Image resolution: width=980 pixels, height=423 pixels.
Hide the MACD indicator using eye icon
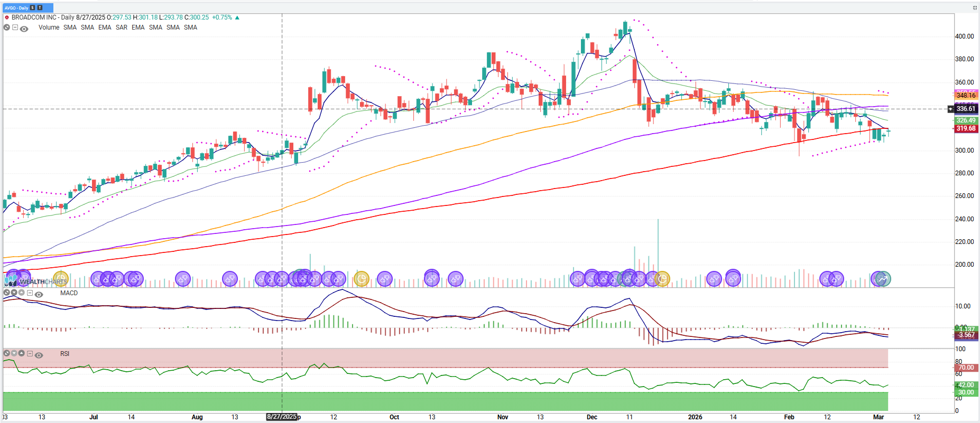39,294
